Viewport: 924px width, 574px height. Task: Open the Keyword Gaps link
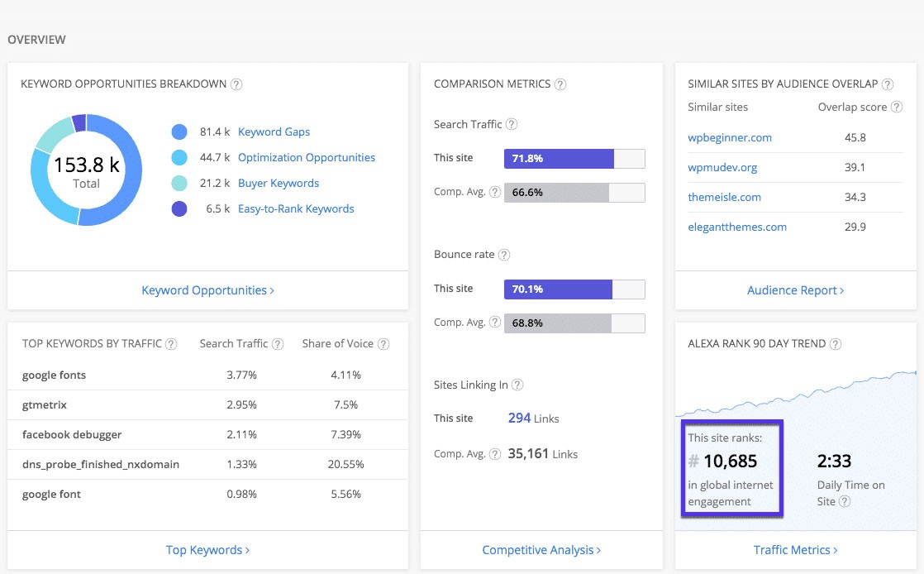(x=274, y=132)
